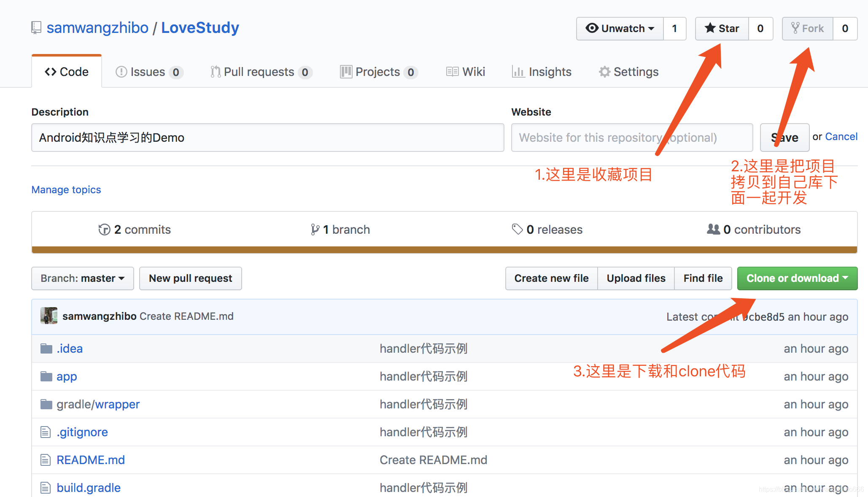
Task: Click samwangzhibo's avatar in commit bar
Action: click(49, 316)
